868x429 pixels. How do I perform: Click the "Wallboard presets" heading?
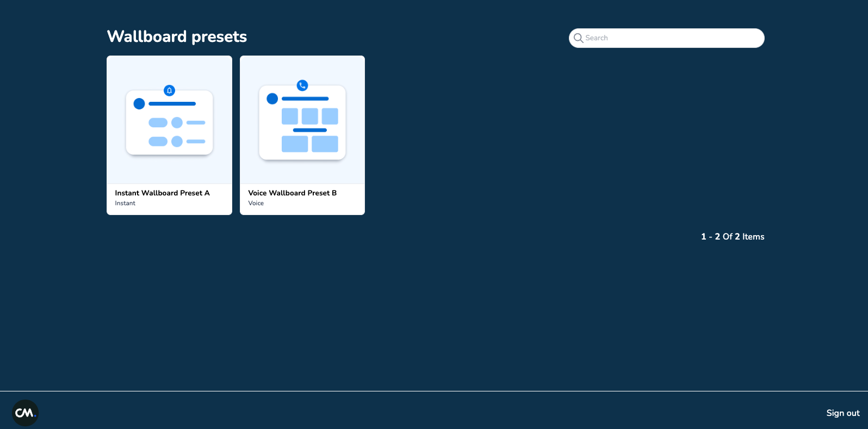coord(177,36)
